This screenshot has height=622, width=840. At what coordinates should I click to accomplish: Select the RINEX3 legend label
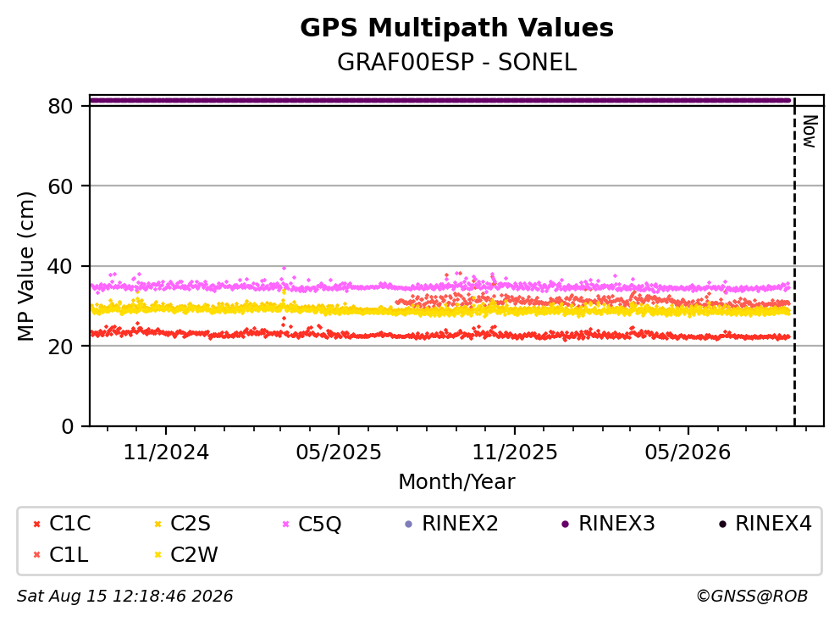[x=616, y=524]
